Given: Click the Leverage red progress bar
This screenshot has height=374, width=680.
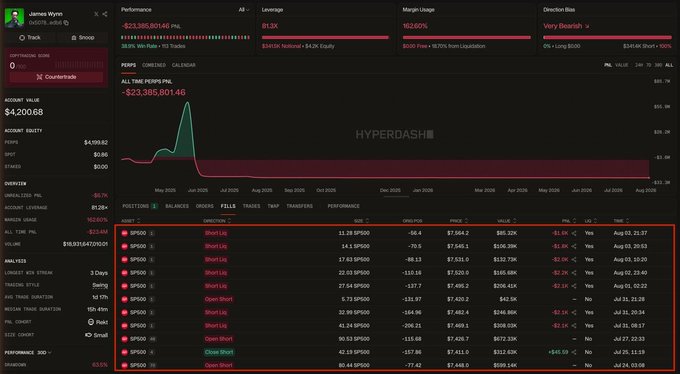Looking at the screenshot, I should click(x=325, y=37).
